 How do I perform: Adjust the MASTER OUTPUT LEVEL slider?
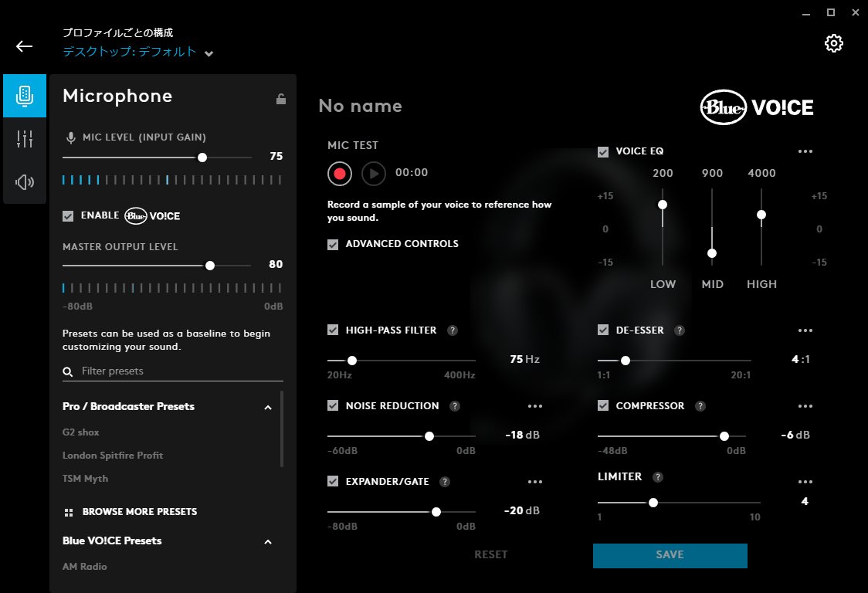[158, 266]
